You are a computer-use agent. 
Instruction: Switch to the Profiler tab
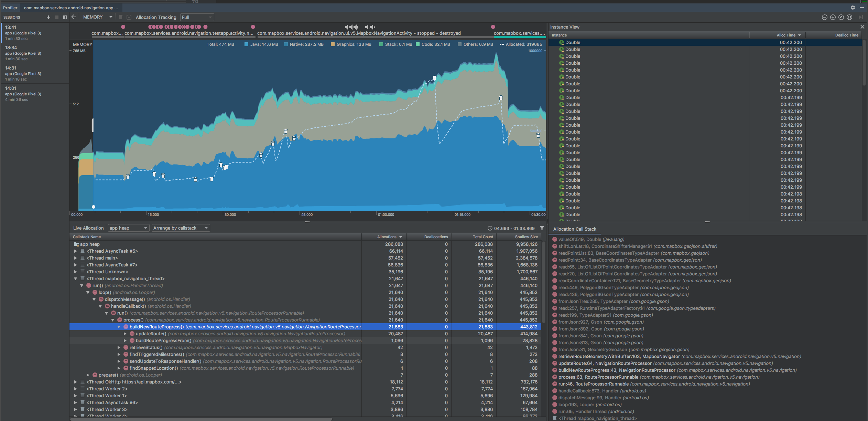(10, 8)
